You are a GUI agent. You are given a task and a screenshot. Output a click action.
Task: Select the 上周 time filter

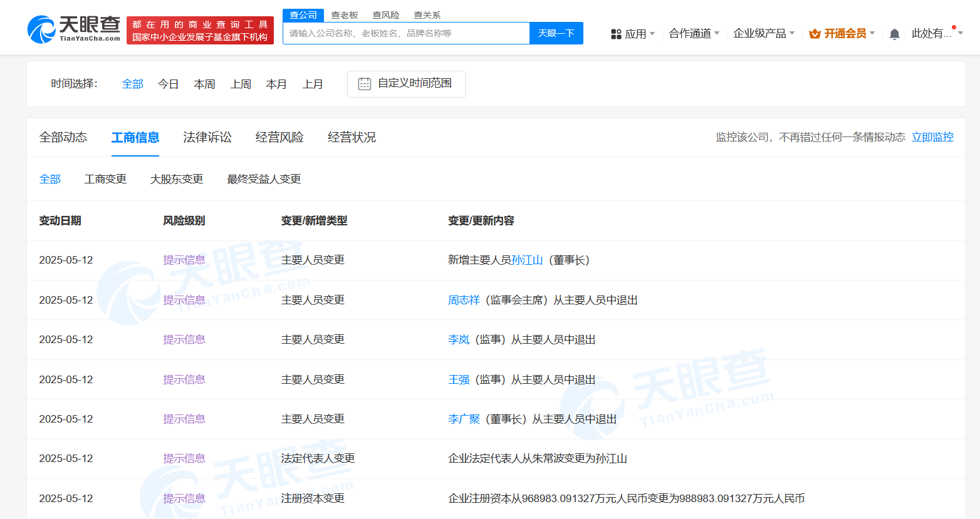(x=241, y=84)
